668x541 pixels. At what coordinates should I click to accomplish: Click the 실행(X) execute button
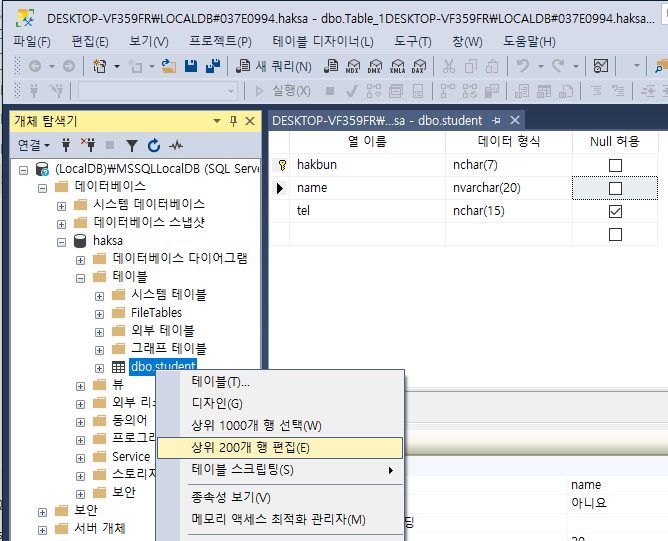[x=283, y=91]
